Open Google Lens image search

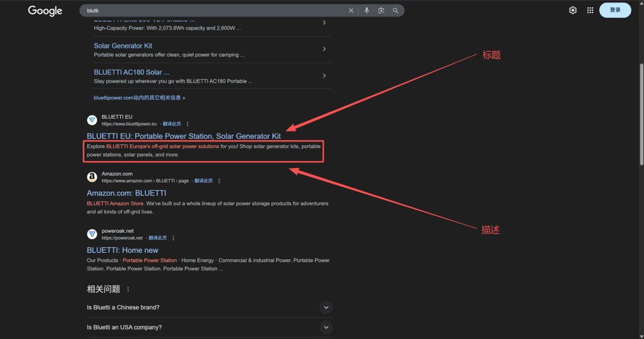click(x=381, y=11)
